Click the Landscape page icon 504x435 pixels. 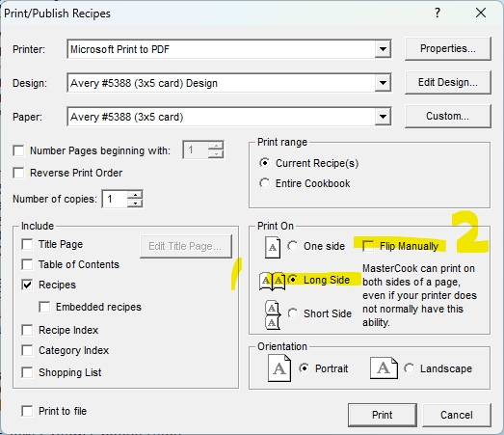[384, 367]
